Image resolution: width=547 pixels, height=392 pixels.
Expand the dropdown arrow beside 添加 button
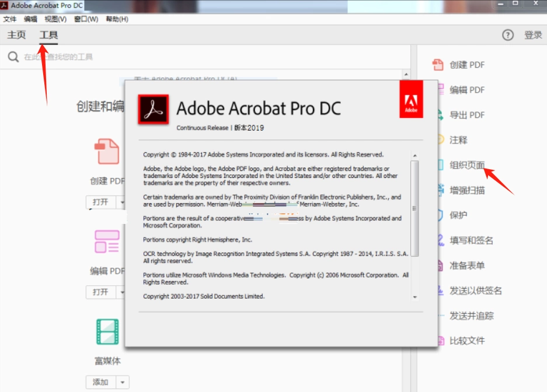(x=123, y=382)
